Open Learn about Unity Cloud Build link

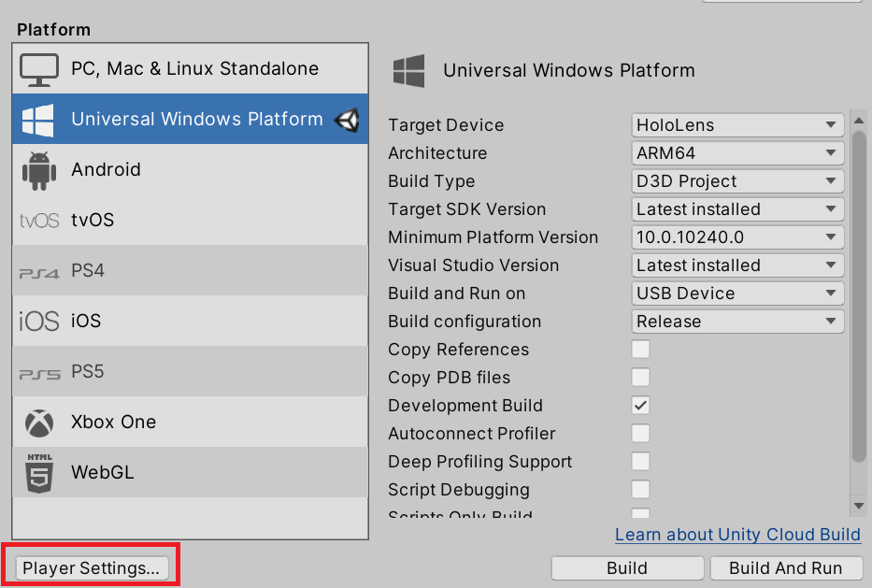pos(738,535)
